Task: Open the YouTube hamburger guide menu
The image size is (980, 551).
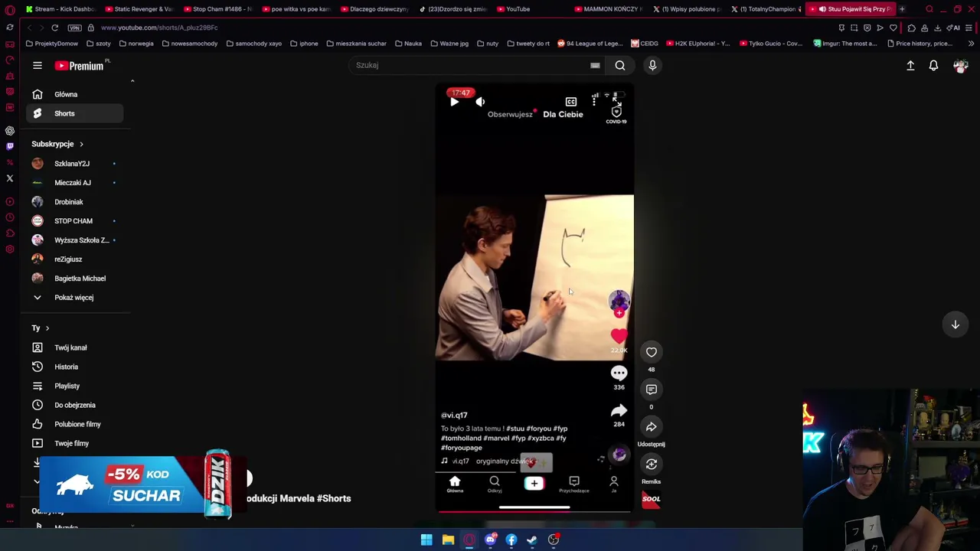Action: (x=37, y=66)
